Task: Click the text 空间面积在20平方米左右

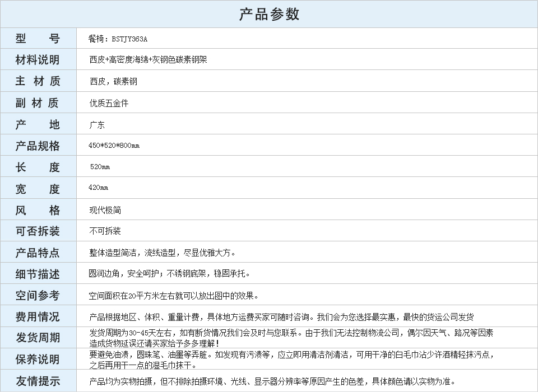Action: pos(131,295)
